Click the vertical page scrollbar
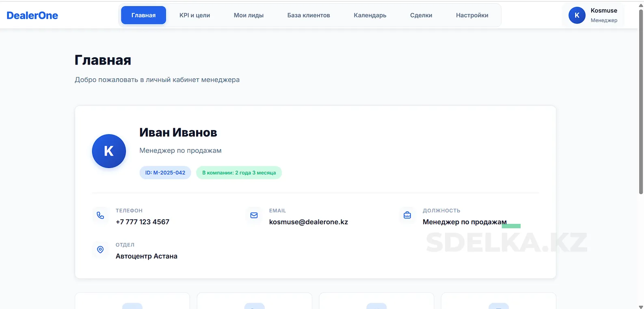 click(x=641, y=101)
